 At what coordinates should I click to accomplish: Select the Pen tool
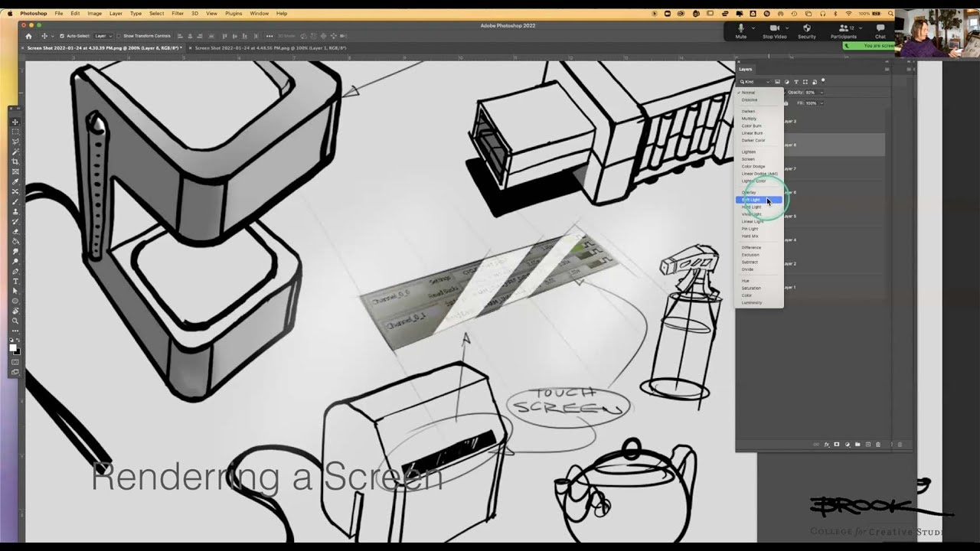pos(15,271)
